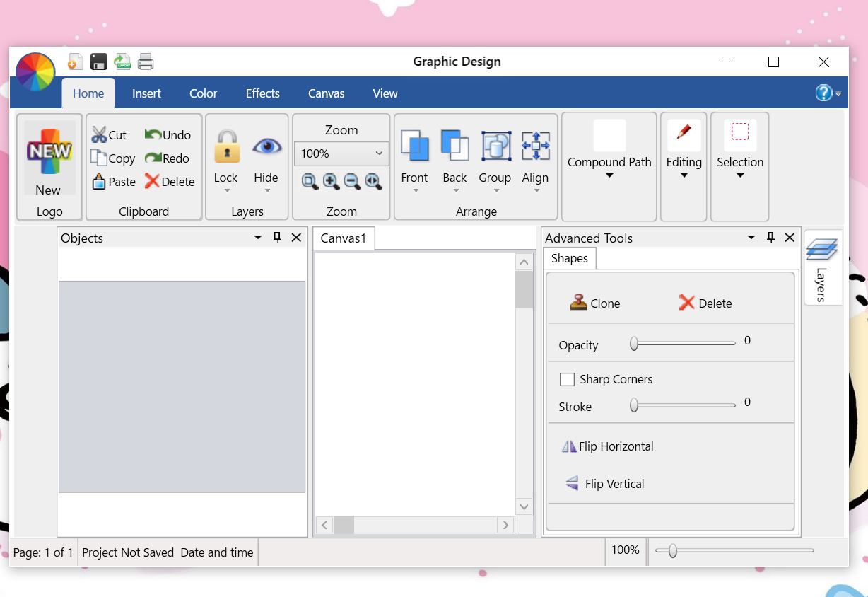Click the Opacity slider track
The image size is (868, 597).
tap(684, 344)
